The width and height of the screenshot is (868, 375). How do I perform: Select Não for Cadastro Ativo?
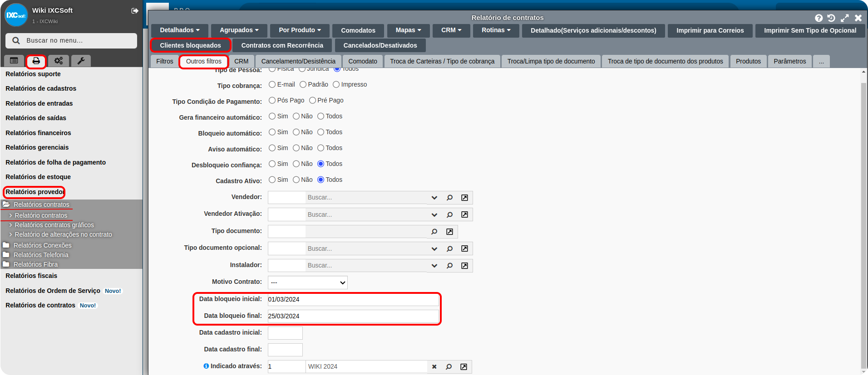pos(296,180)
